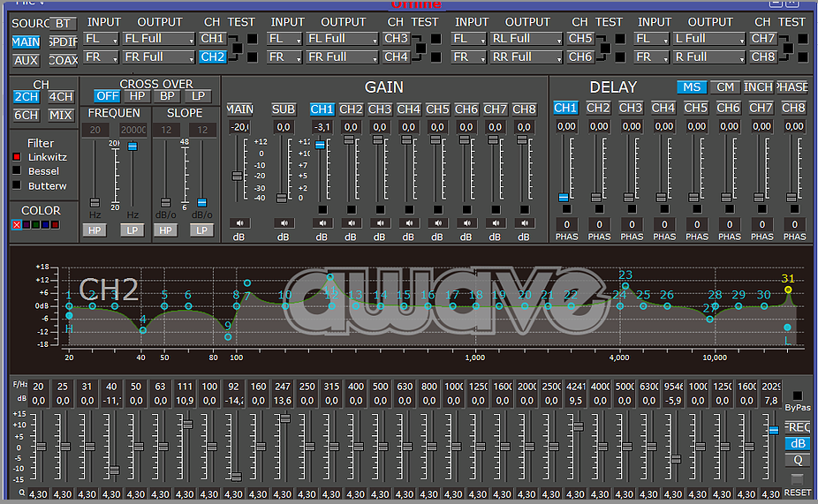Click the CH5/CH6 link bracket icon
Viewport: 818px width, 504px height.
603,48
